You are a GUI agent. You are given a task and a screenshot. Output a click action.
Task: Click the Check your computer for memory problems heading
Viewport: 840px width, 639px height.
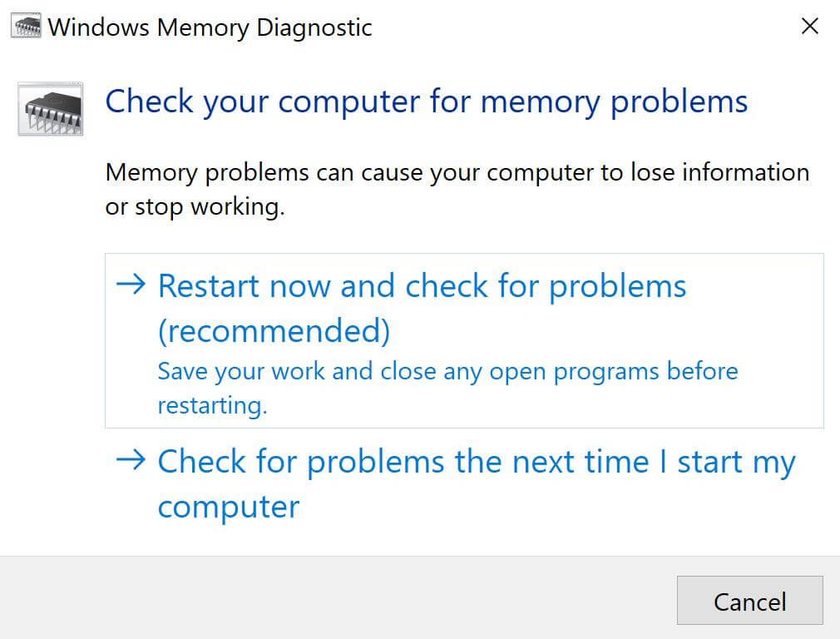[x=425, y=101]
